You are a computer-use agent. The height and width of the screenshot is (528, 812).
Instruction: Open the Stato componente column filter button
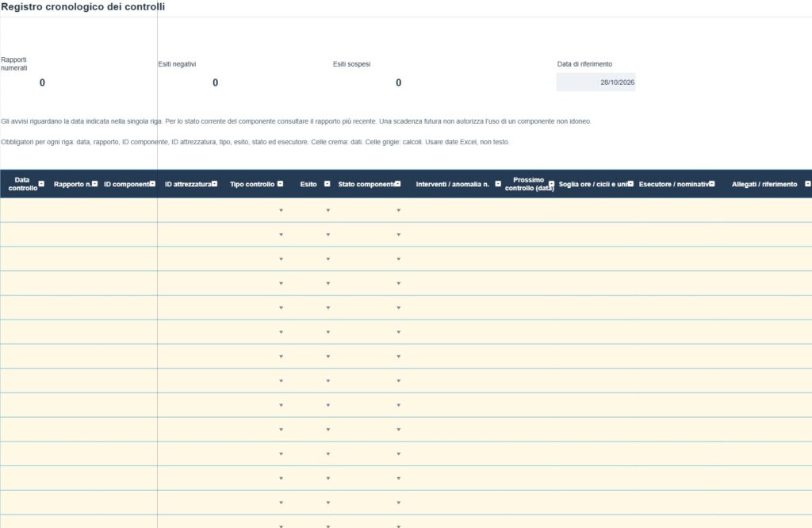click(x=398, y=184)
